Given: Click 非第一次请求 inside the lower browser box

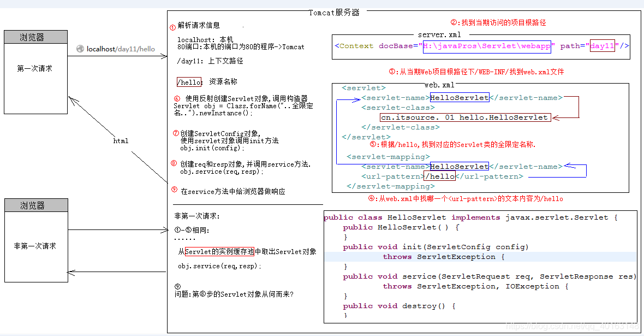Looking at the screenshot, I should coord(35,246).
